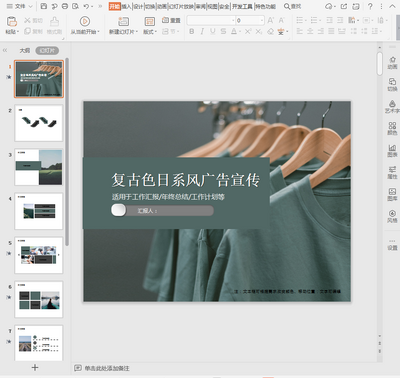Click the slide title text 复古色日系风广告宣传

pyautogui.click(x=185, y=180)
